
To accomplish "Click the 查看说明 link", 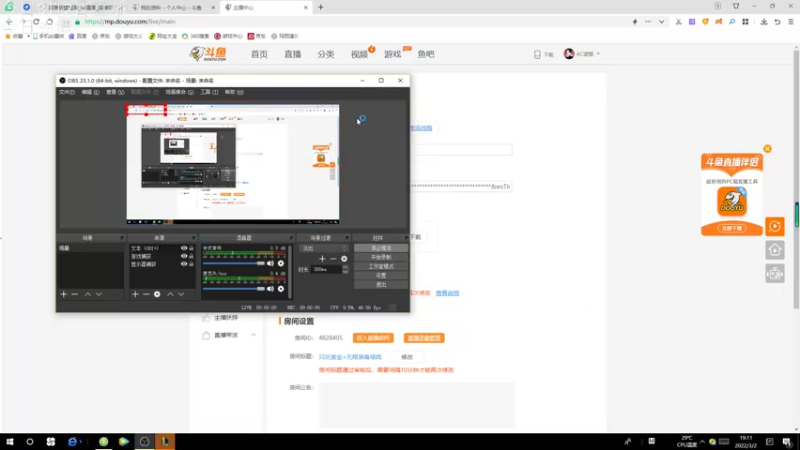I will pyautogui.click(x=447, y=293).
